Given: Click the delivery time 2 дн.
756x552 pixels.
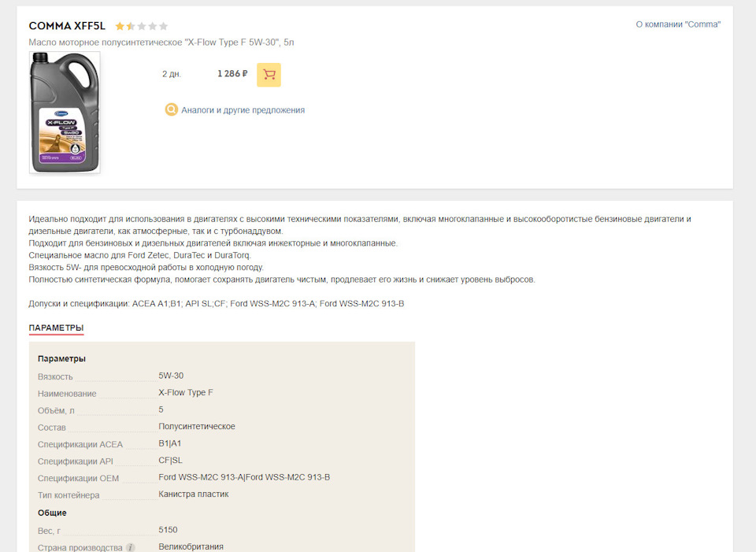Looking at the screenshot, I should pos(172,74).
